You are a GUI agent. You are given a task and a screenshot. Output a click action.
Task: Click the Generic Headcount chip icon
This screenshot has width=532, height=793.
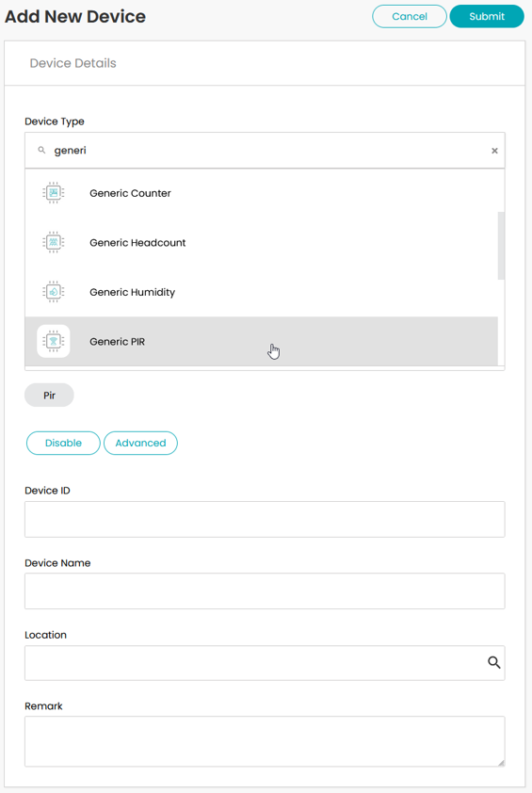click(54, 242)
